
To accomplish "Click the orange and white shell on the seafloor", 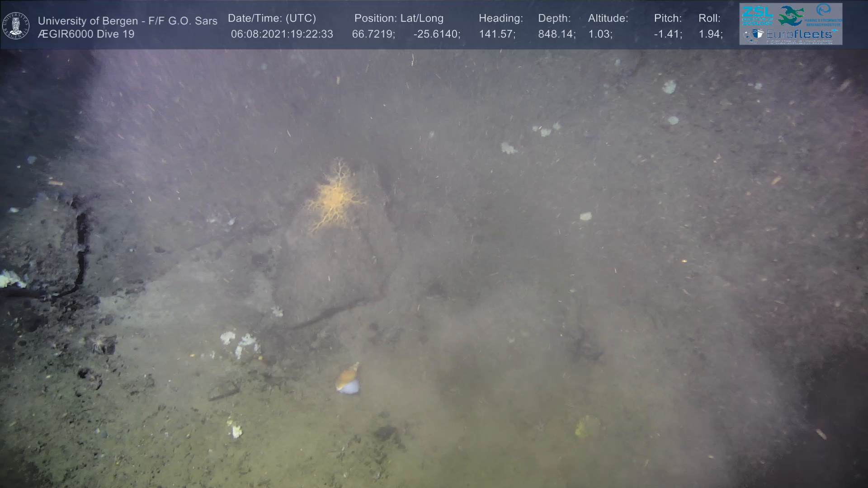I will (x=348, y=380).
